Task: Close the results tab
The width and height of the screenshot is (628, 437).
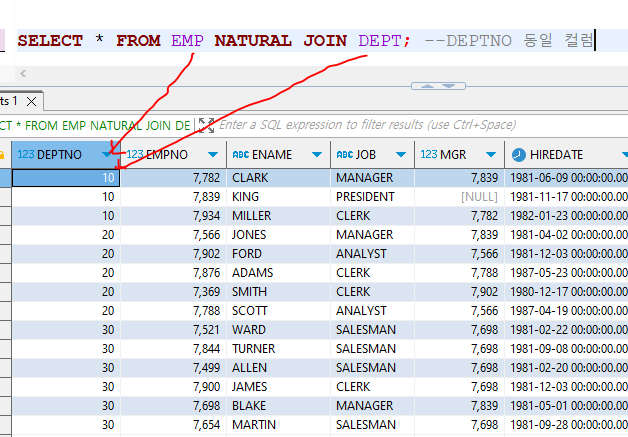Action: tap(32, 102)
